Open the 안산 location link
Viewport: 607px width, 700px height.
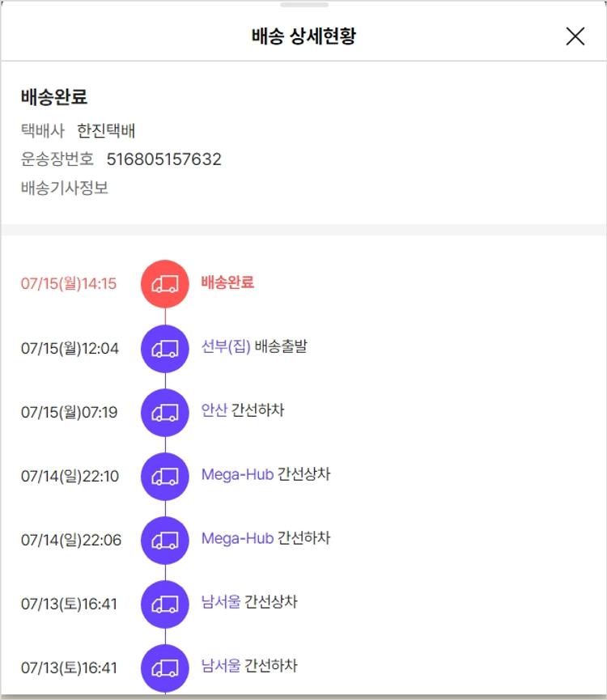coord(214,411)
